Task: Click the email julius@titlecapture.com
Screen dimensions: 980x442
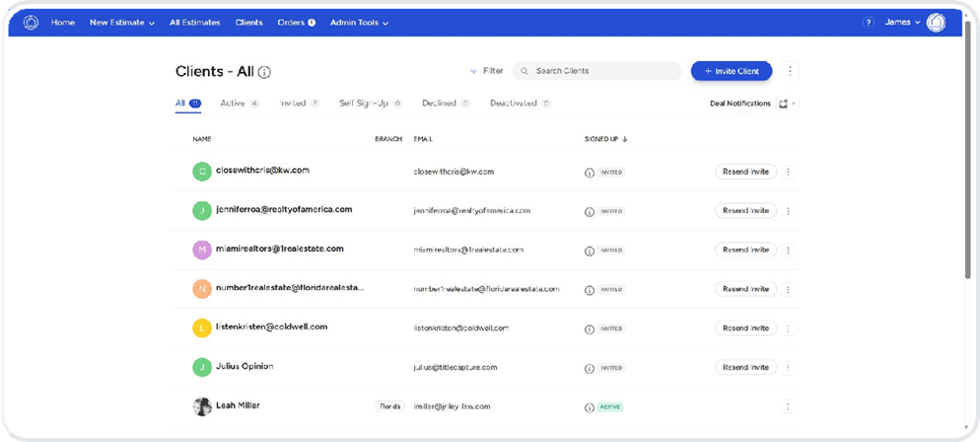Action: [455, 368]
